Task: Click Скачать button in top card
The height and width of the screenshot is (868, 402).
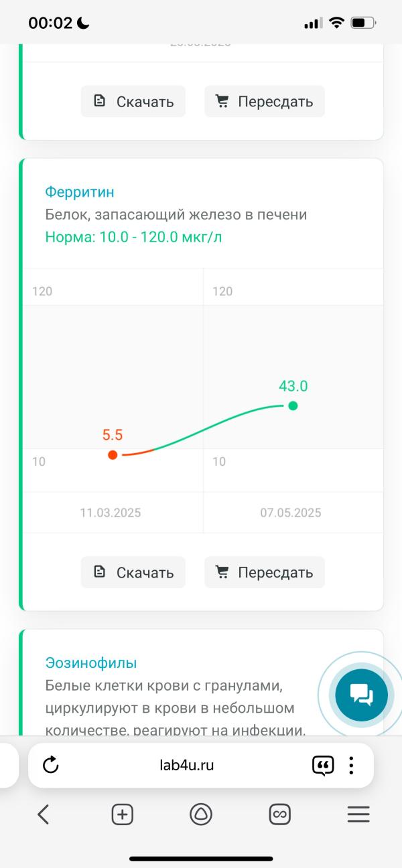Action: coord(133,102)
